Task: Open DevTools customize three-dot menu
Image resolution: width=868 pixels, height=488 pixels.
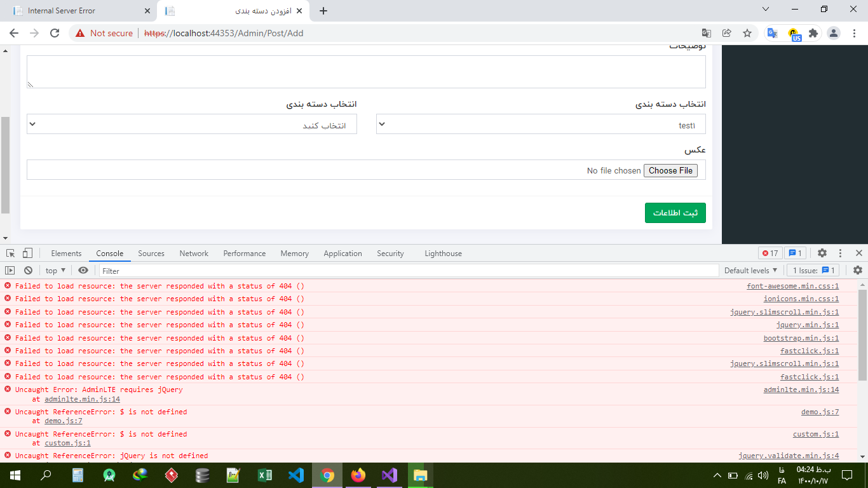Action: tap(840, 253)
